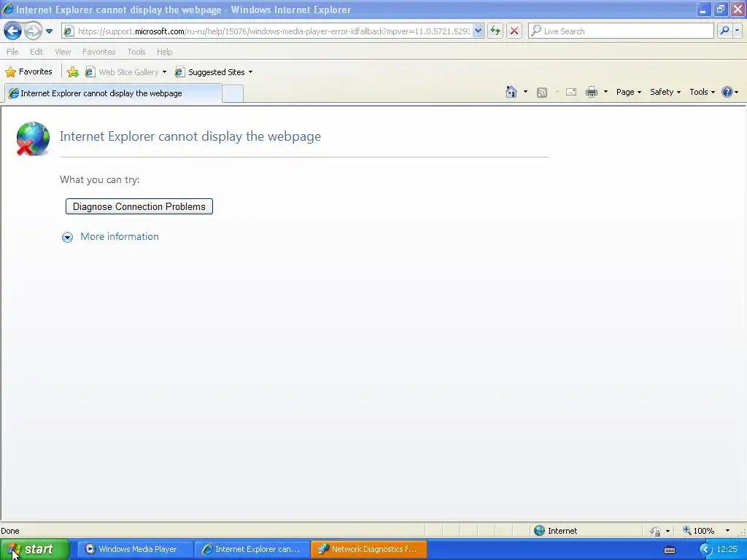Select the 'Internet Explorer cannot display' tab
The image size is (747, 560).
click(x=113, y=93)
